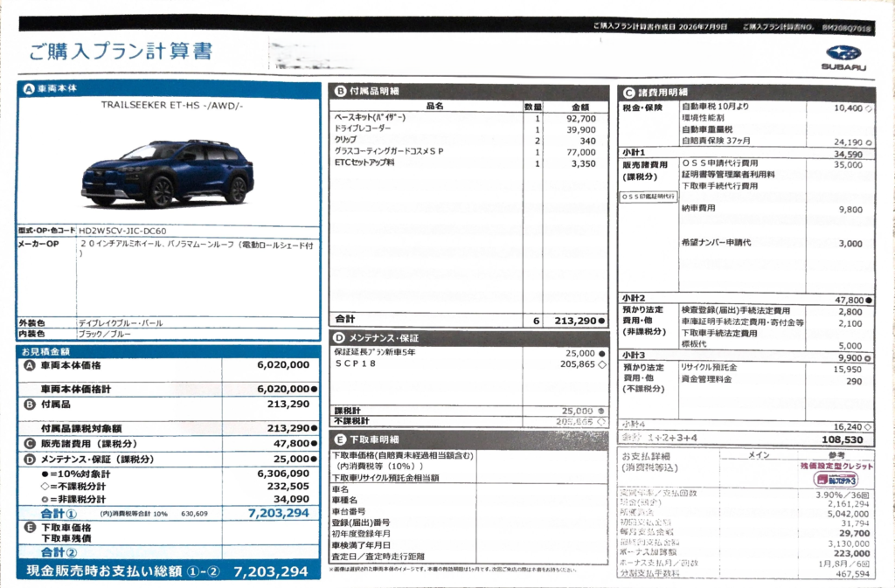Image resolution: width=895 pixels, height=588 pixels.
Task: Click the price 39,900 for ドライブレコーダー
Action: point(581,130)
